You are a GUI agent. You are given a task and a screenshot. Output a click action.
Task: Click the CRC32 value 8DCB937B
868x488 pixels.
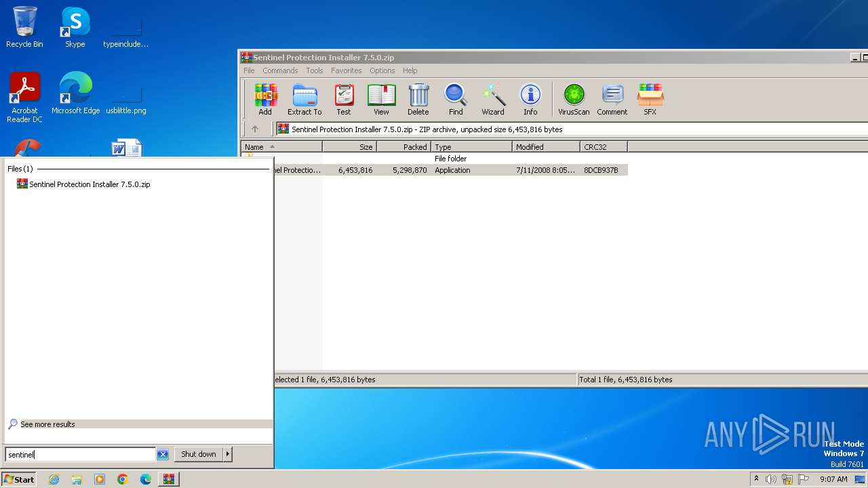pos(601,170)
